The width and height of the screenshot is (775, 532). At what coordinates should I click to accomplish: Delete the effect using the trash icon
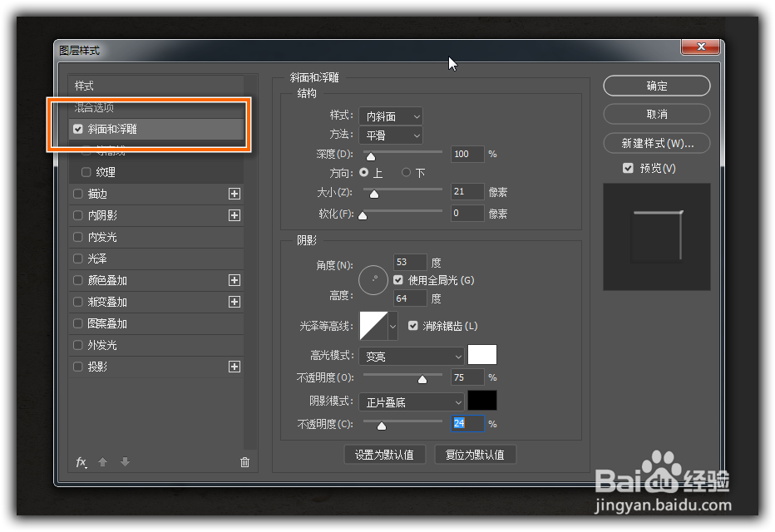click(x=244, y=461)
